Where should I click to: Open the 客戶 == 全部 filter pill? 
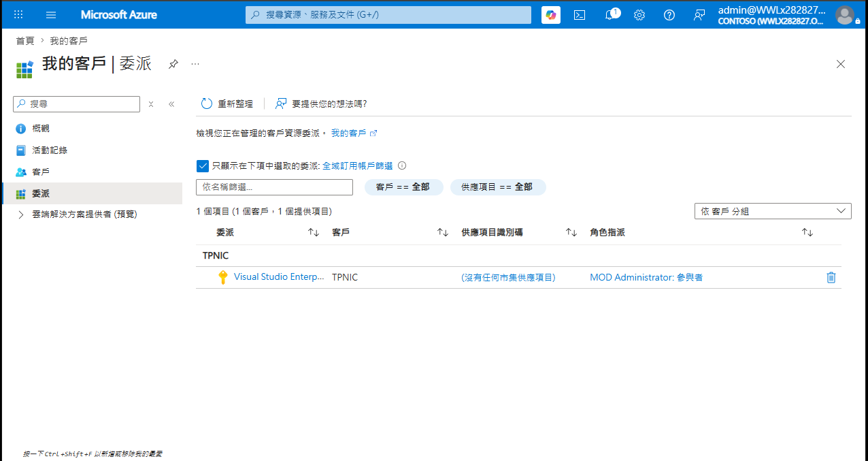tap(403, 187)
